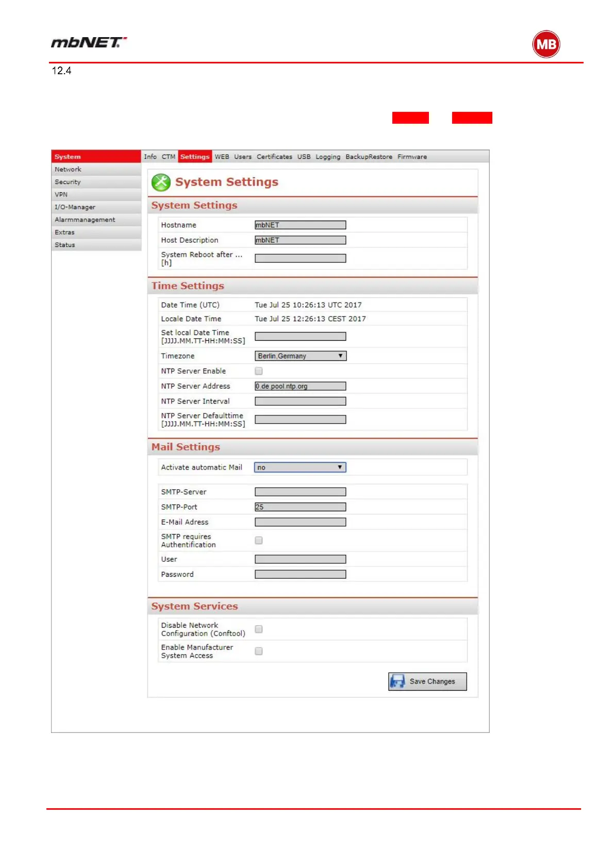Screen dimensions: 614x868
Task: Click the 'System Services' section heading
Action: tap(195, 607)
